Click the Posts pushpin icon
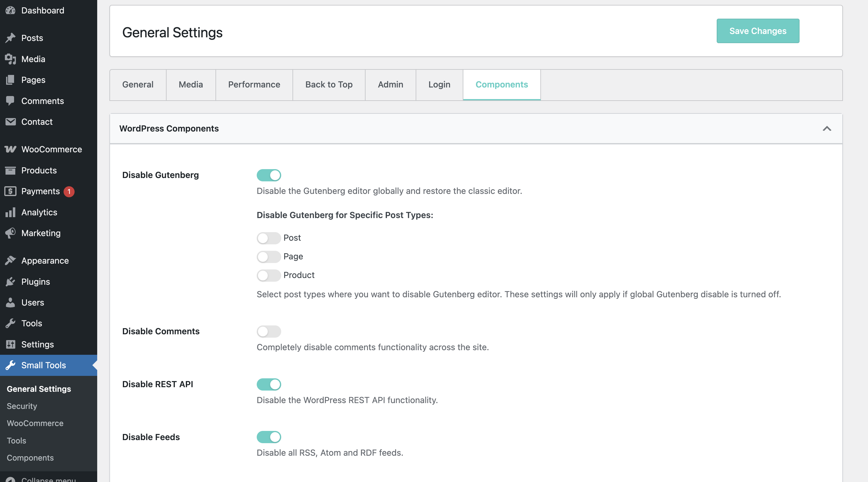 tap(10, 38)
